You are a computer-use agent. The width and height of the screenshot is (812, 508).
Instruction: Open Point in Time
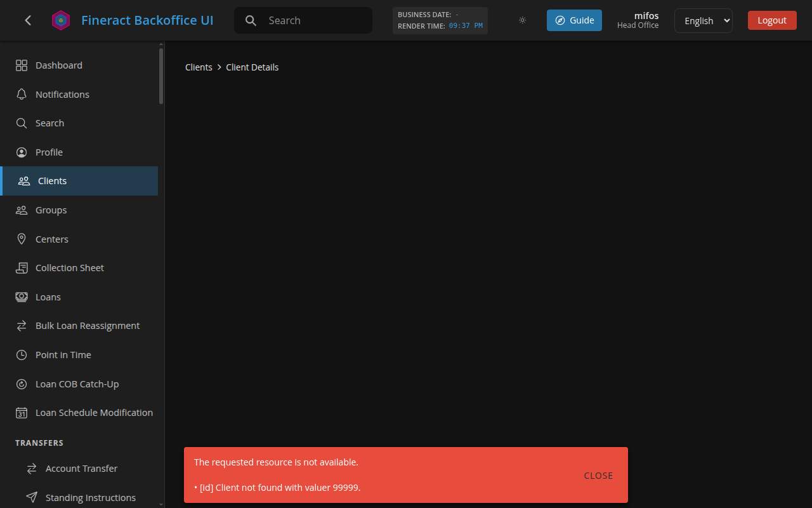tap(79, 355)
